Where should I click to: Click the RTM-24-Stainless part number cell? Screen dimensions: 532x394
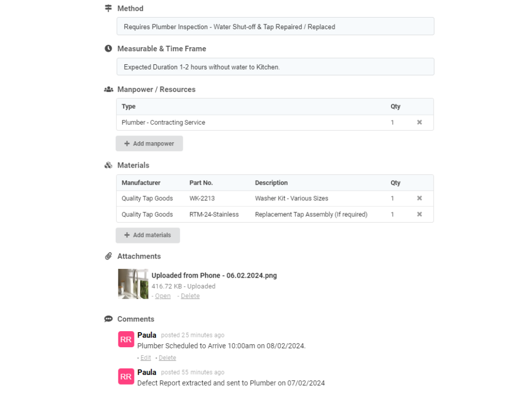click(x=214, y=214)
